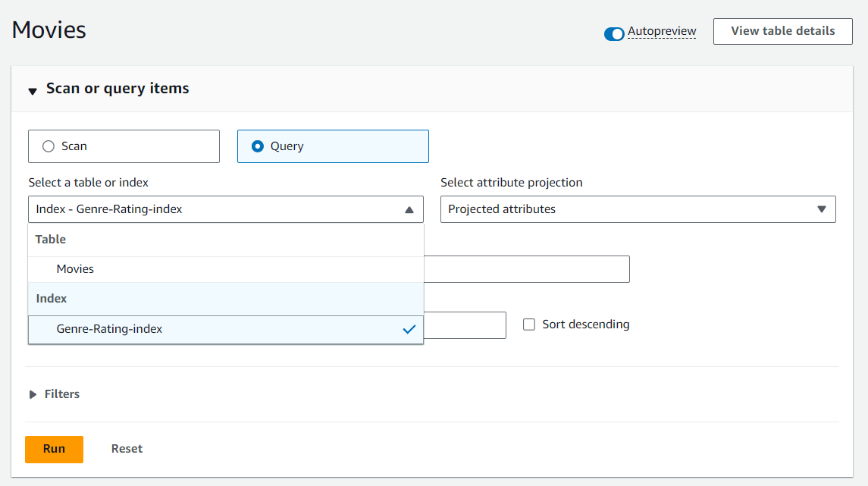This screenshot has width=868, height=486.
Task: Choose Genre-Rating-index from the list
Action: (x=109, y=329)
